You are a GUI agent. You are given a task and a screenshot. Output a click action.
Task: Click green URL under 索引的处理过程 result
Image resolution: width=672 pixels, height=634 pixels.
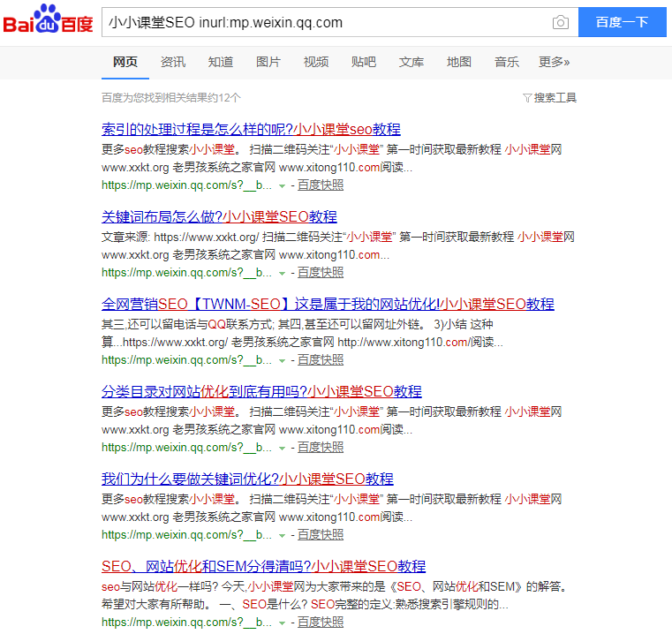(186, 185)
